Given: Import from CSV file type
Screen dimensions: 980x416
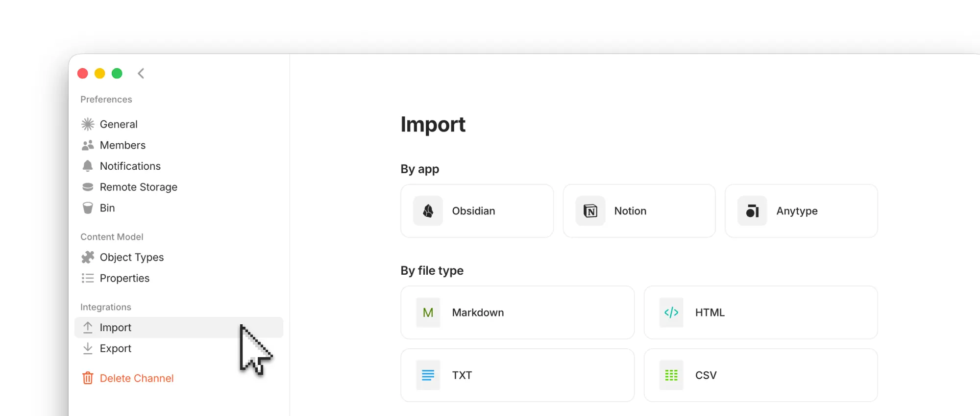Looking at the screenshot, I should click(760, 375).
